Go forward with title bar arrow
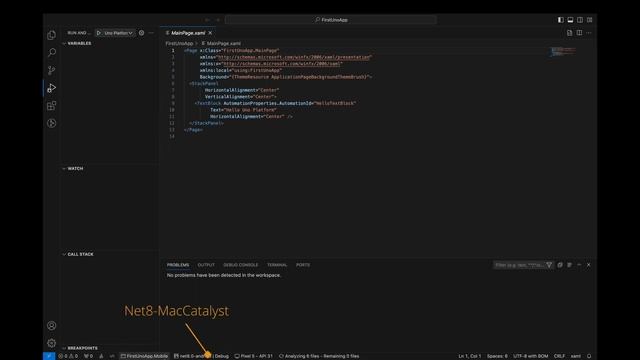 click(x=218, y=20)
